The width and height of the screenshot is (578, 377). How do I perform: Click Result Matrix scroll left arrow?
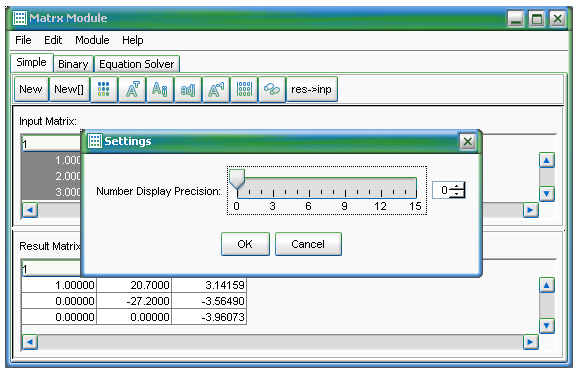(x=30, y=342)
